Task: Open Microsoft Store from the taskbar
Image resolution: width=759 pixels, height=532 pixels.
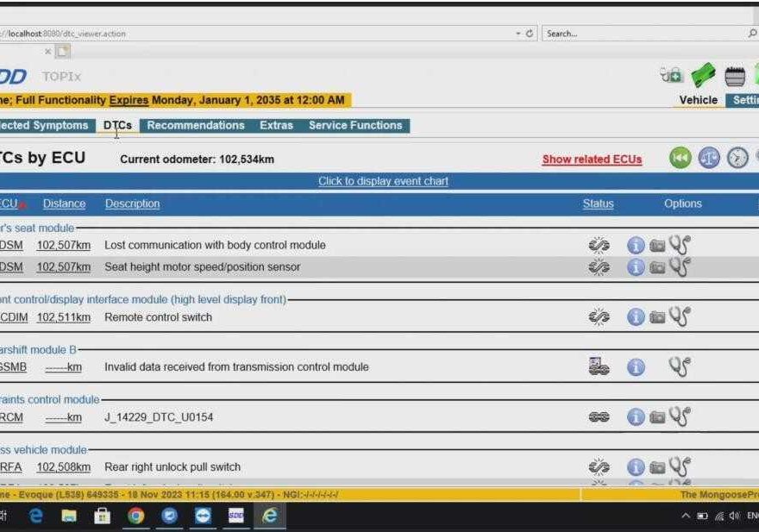Action: 102,516
